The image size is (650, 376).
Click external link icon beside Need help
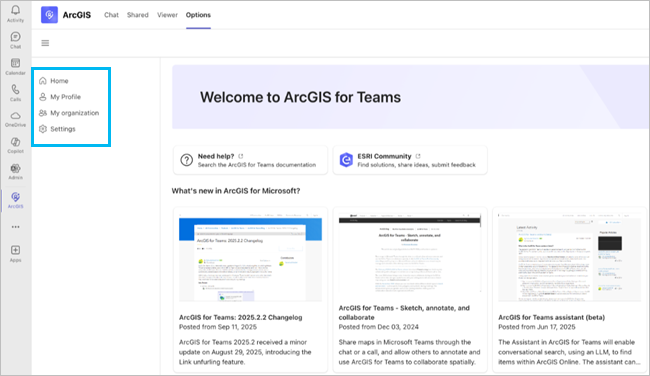pyautogui.click(x=240, y=156)
